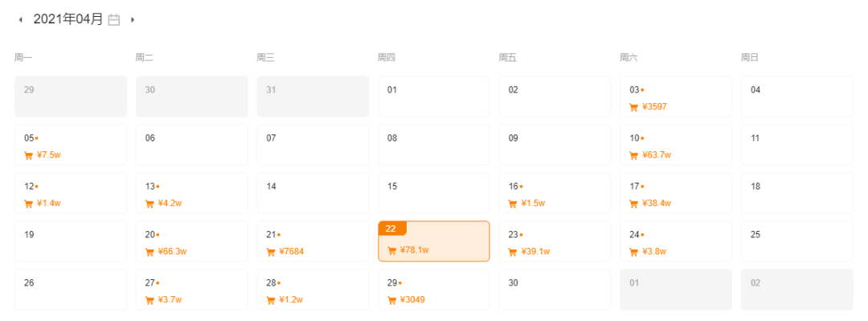Click greyed-out March 31 cell
868x321 pixels.
coord(313,97)
